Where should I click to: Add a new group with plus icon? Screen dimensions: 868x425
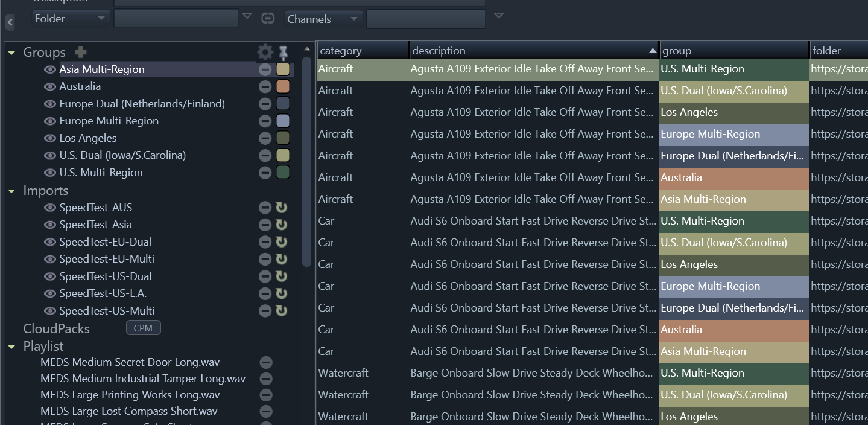click(x=80, y=53)
